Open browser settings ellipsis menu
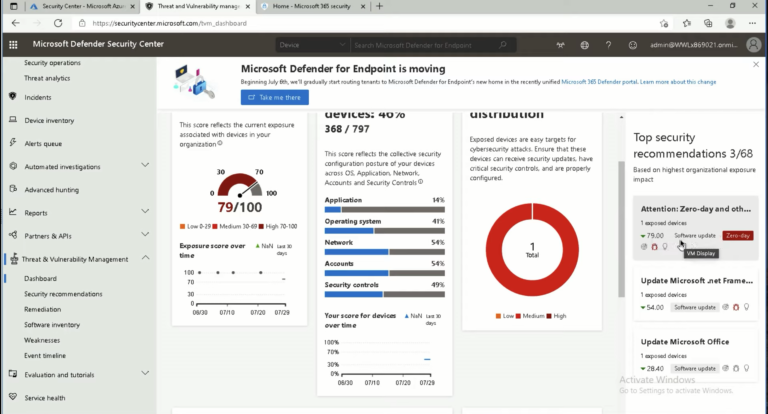768x414 pixels. click(752, 23)
